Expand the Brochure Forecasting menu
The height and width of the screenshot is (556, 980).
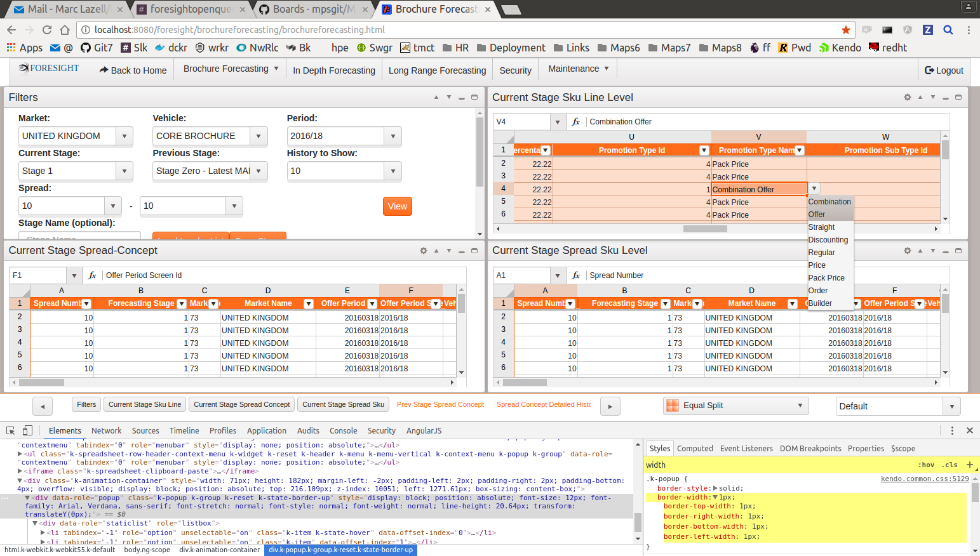click(231, 69)
